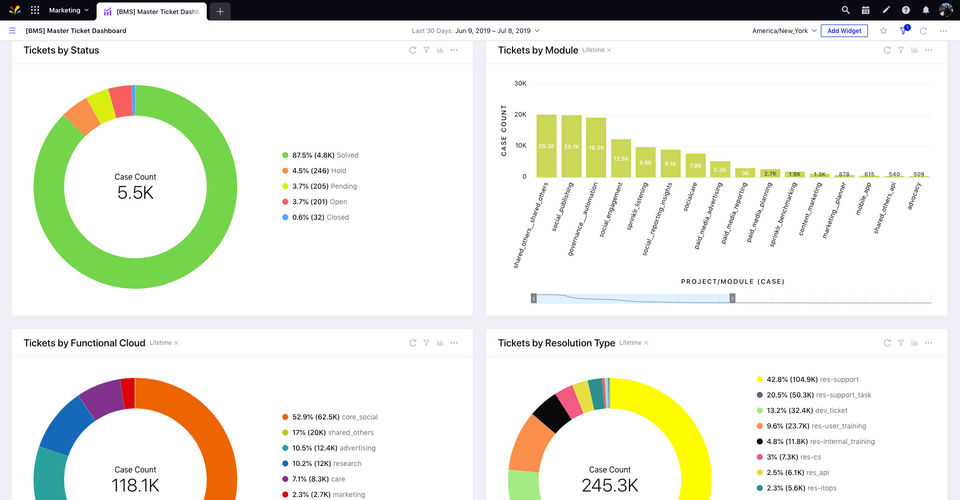Filter Tickets by Functional Cloud widget

(426, 343)
